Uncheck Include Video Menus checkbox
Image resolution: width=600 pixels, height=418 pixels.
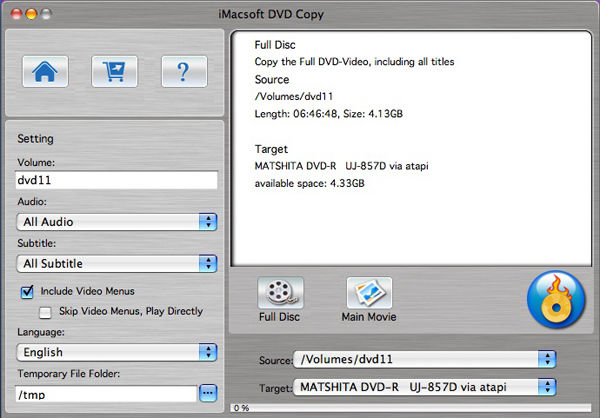[27, 292]
